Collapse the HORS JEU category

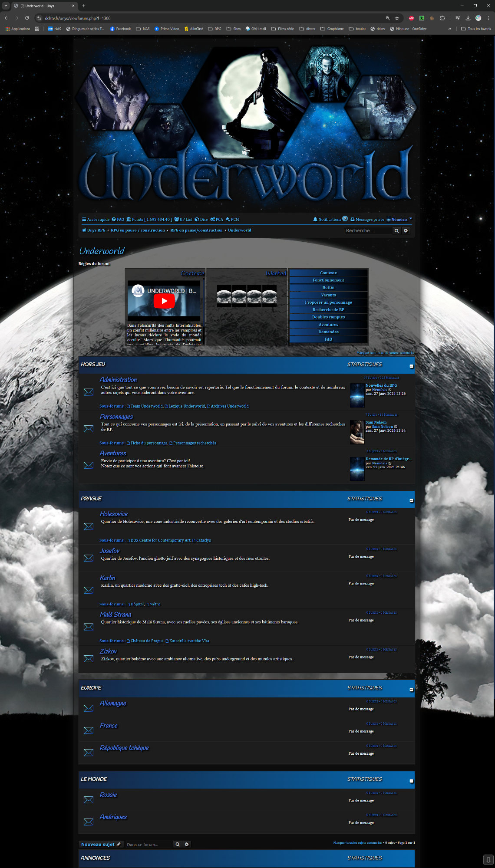[411, 366]
